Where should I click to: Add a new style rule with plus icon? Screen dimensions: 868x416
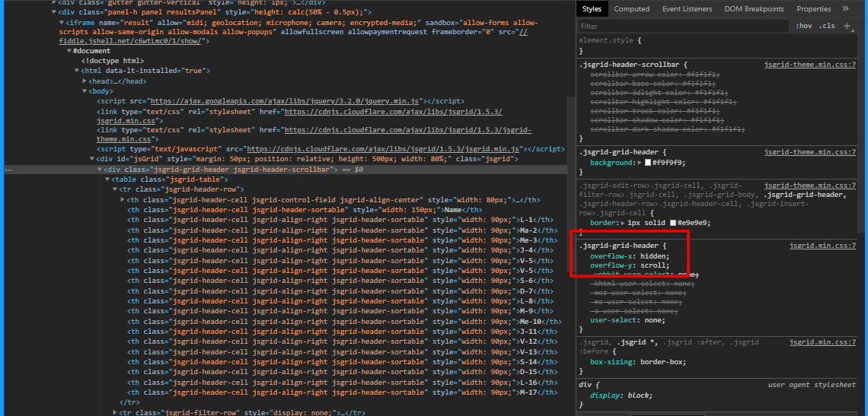(x=847, y=26)
